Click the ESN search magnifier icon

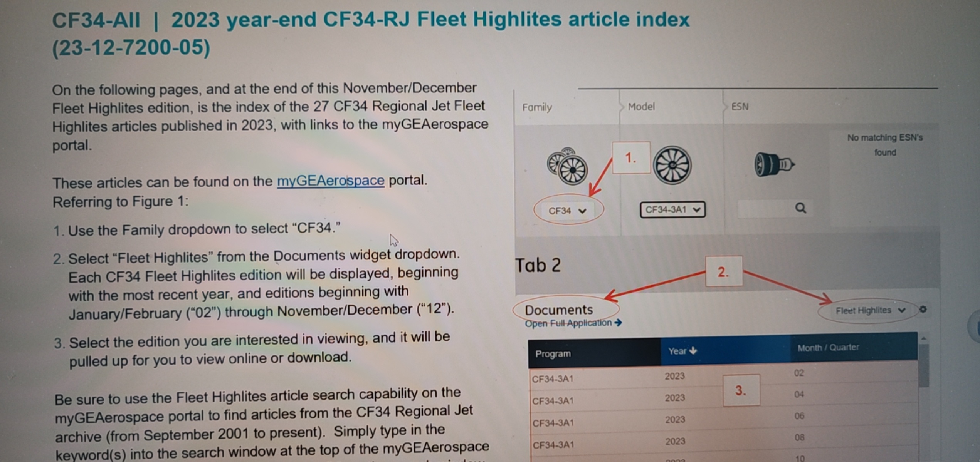tap(800, 208)
